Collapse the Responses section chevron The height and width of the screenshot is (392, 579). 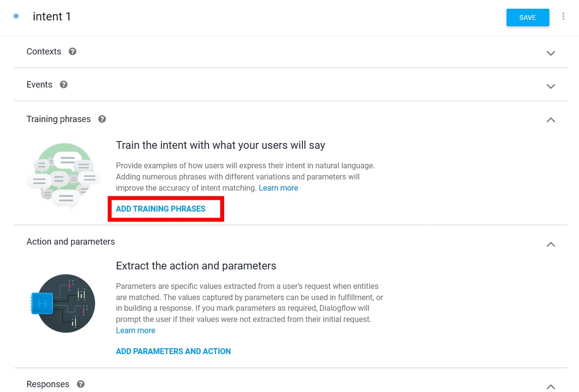click(x=551, y=387)
